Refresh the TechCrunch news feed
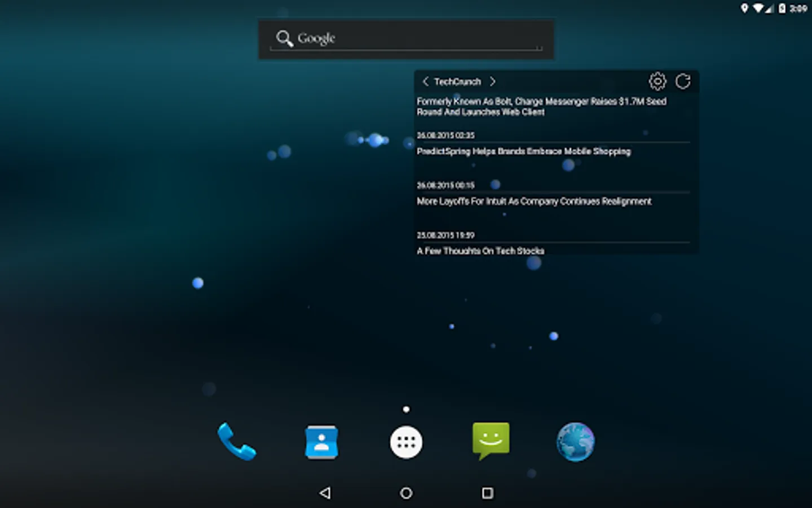Viewport: 812px width, 508px height. (683, 81)
